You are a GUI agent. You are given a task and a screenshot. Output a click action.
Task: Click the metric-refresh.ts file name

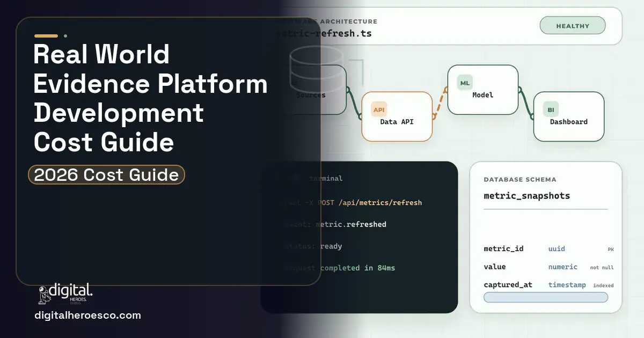click(325, 33)
